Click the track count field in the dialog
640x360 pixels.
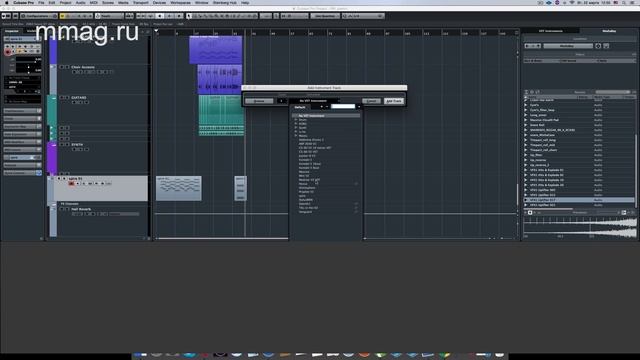click(x=282, y=101)
